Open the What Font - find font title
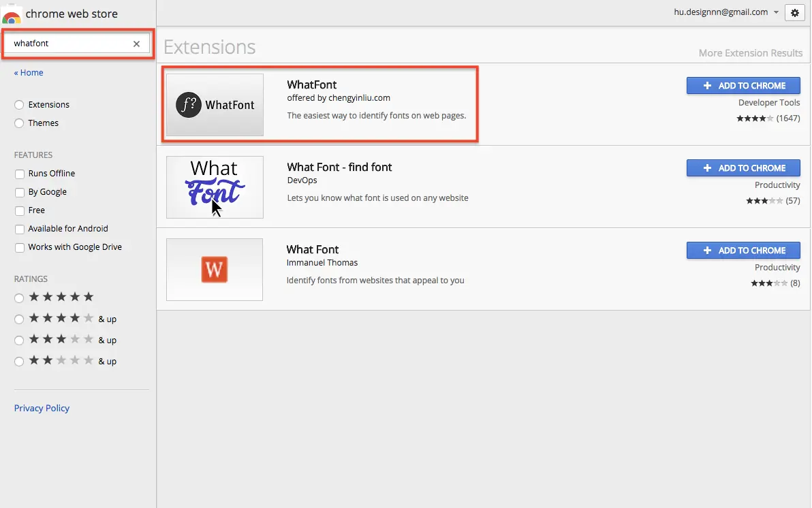Screen dimensions: 812x508 point(339,167)
